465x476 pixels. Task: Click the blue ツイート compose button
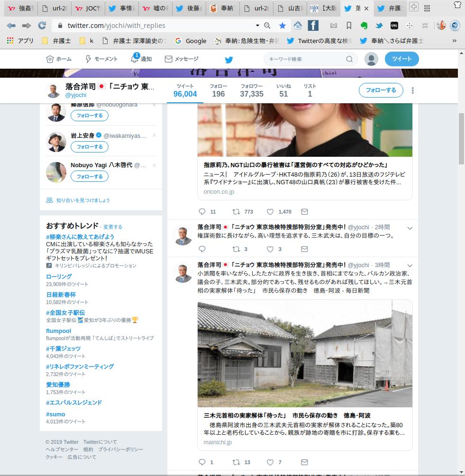click(402, 59)
